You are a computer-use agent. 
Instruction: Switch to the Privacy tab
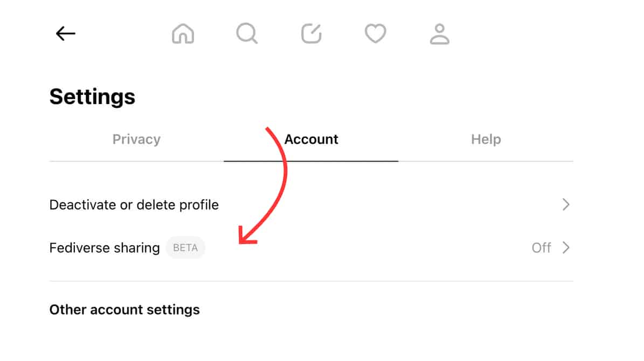point(136,139)
